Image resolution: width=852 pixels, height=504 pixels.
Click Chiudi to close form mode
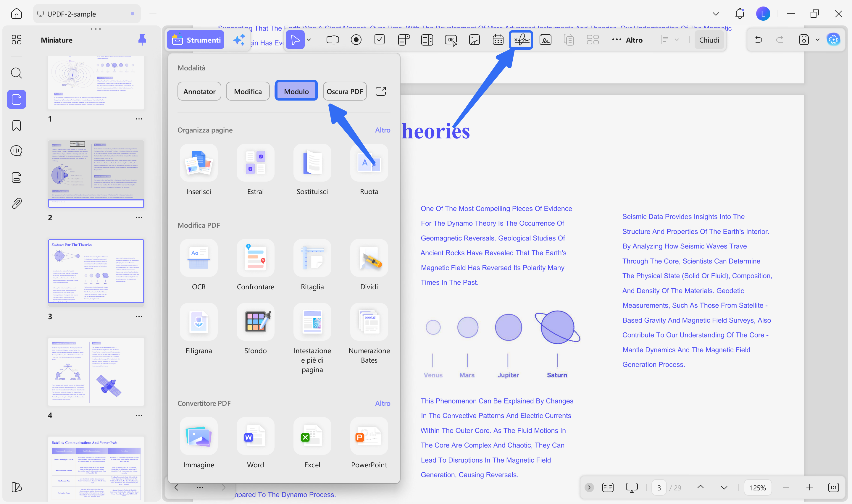pyautogui.click(x=709, y=40)
